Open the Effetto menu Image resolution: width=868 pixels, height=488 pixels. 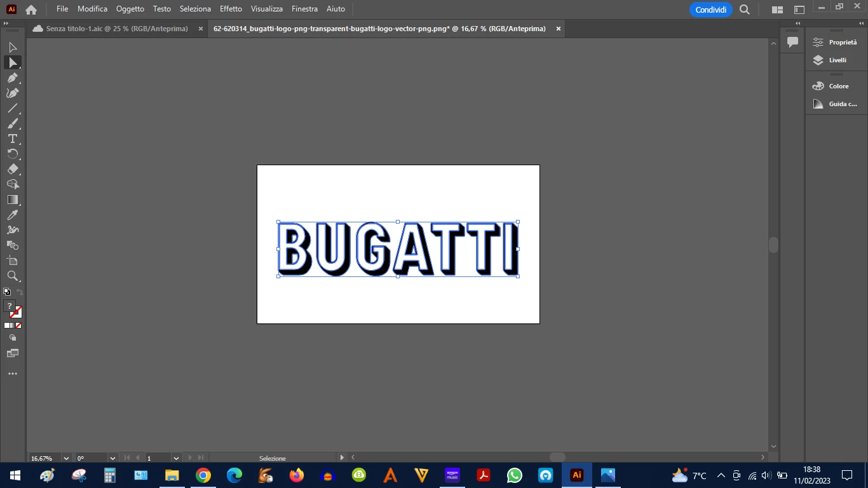(231, 9)
